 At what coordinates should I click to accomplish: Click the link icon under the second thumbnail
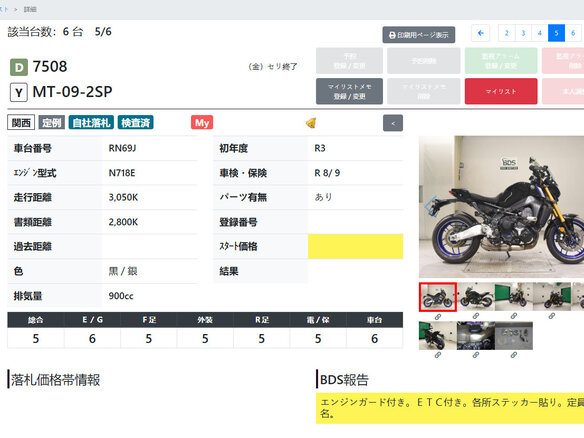(476, 316)
